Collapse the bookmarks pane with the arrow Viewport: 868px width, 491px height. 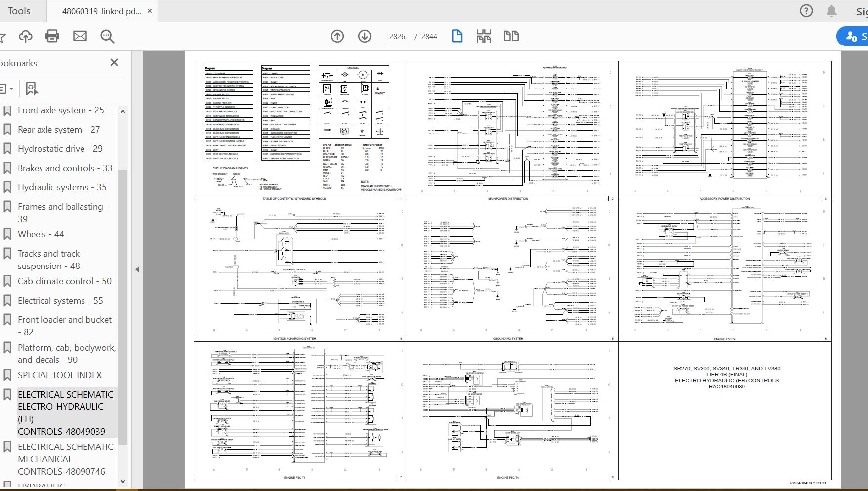point(137,269)
